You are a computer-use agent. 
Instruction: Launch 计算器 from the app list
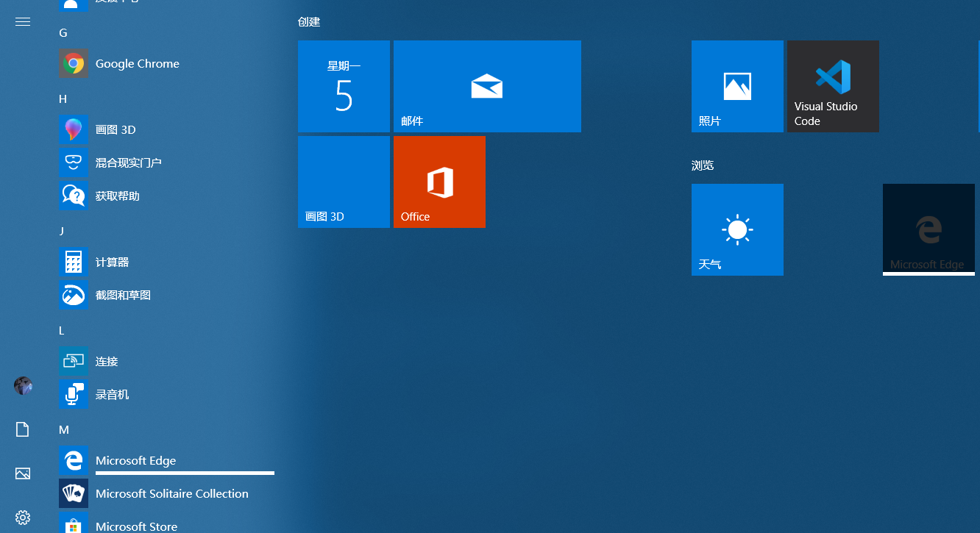(167, 262)
